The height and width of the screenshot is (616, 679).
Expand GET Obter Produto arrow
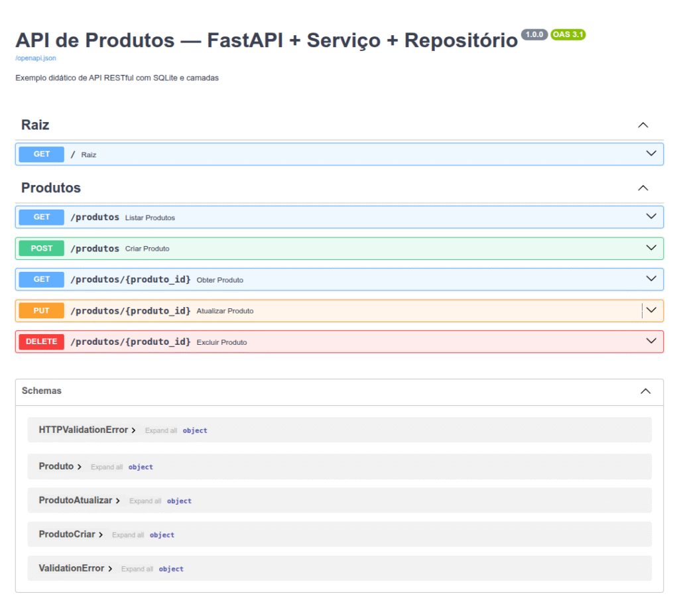coord(650,279)
